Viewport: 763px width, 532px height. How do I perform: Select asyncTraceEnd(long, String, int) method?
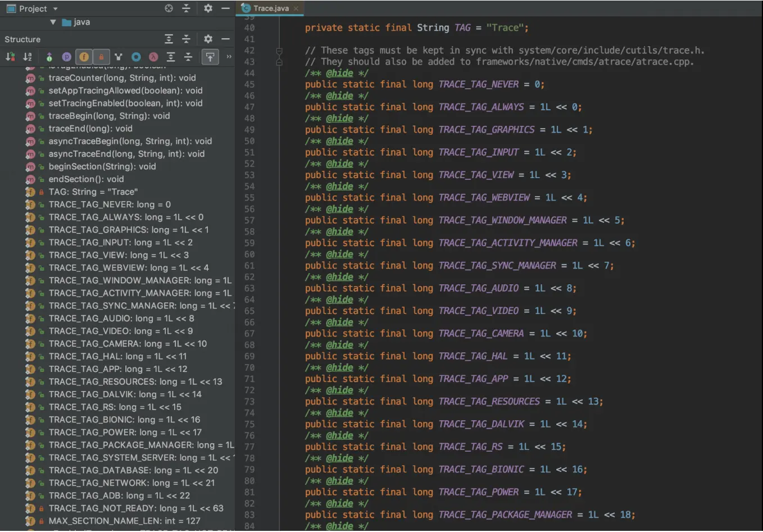(x=126, y=154)
